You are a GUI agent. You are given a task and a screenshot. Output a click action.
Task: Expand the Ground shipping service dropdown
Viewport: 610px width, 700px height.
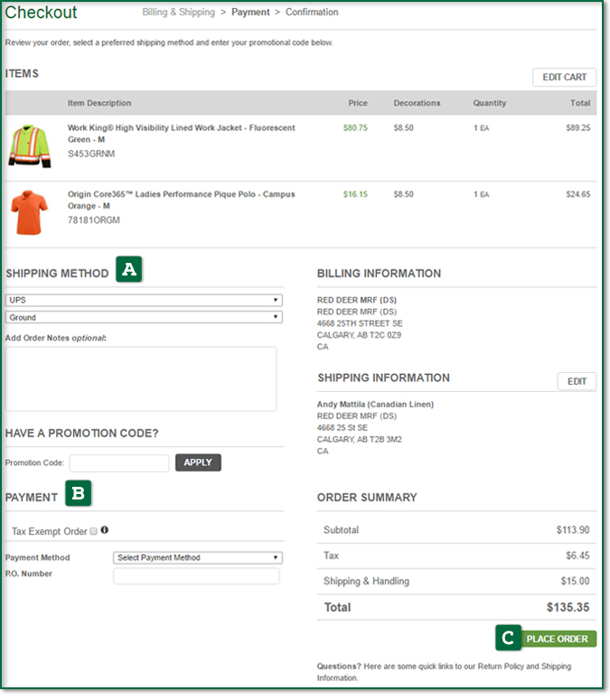click(144, 317)
